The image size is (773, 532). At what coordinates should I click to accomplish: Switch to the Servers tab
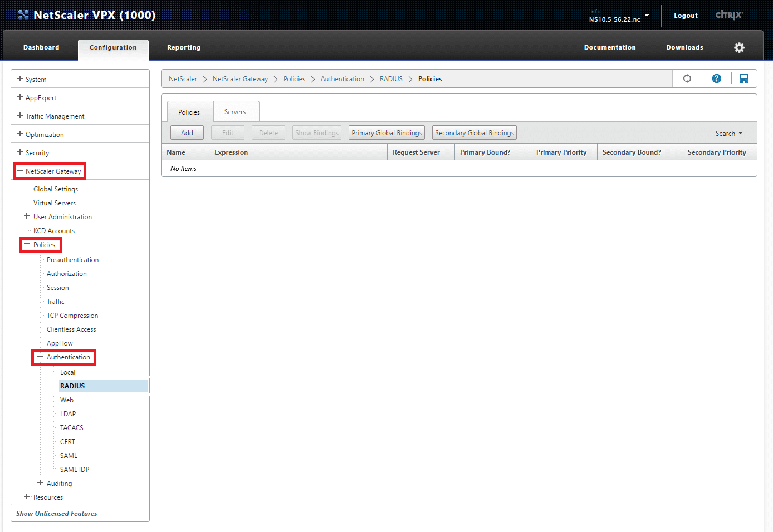tap(236, 111)
